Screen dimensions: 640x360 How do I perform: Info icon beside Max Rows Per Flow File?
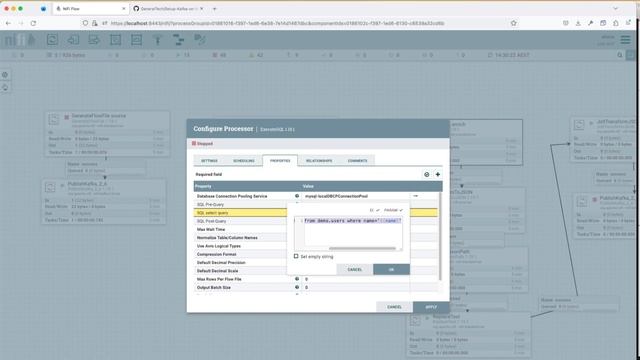click(x=297, y=279)
